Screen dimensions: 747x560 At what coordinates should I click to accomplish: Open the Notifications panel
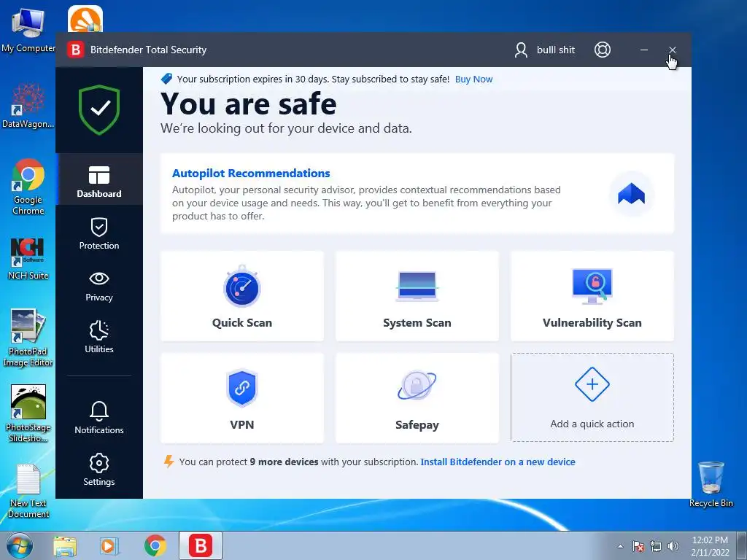pyautogui.click(x=99, y=418)
